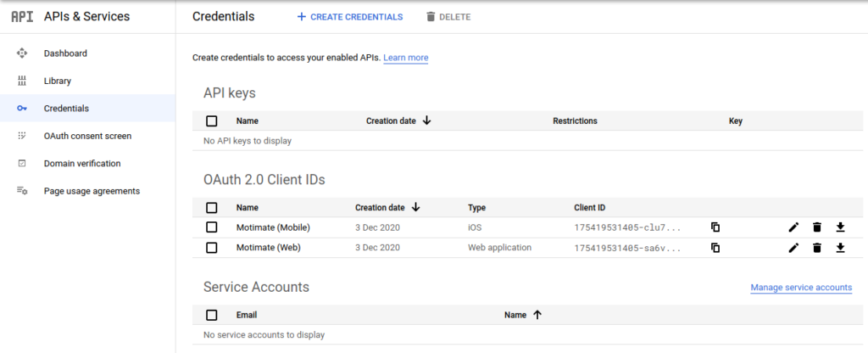Sort OAuth clients by Creation date arrow

tap(415, 207)
